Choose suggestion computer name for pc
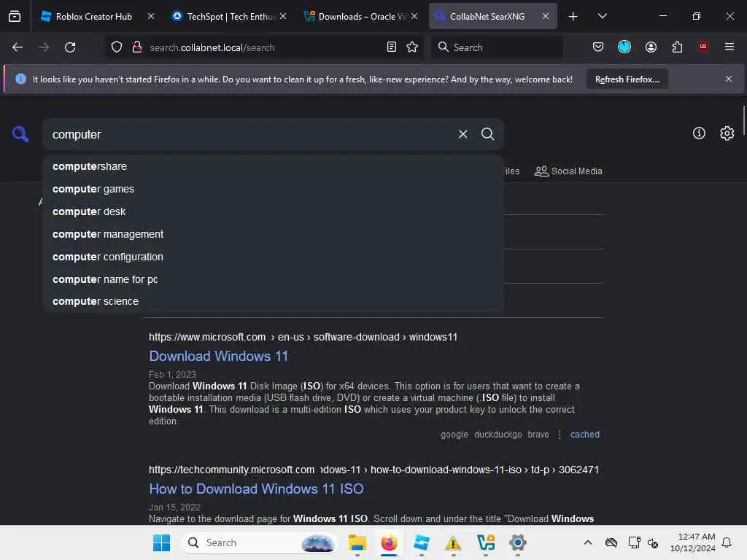The width and height of the screenshot is (747, 560). [x=273, y=279]
